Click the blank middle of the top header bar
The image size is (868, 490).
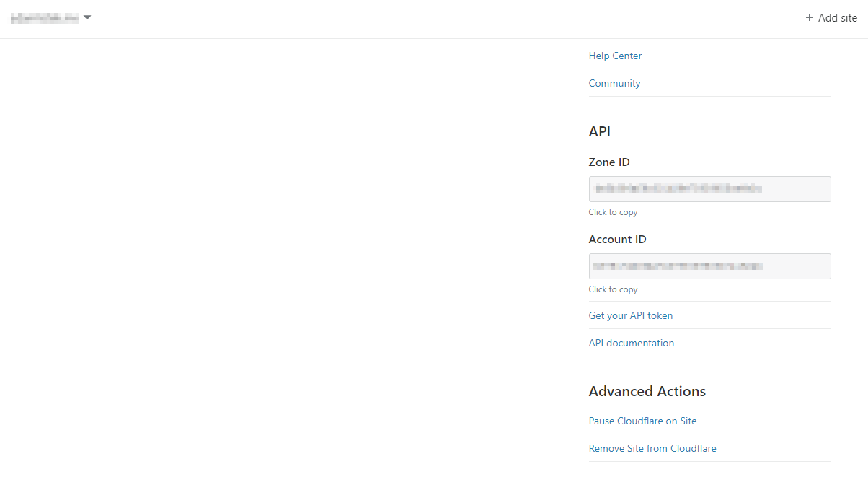click(x=433, y=18)
